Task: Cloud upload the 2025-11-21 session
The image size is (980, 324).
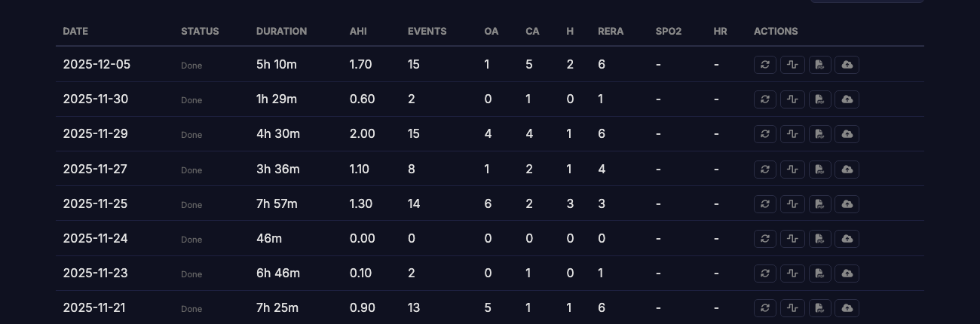Action: (x=847, y=308)
